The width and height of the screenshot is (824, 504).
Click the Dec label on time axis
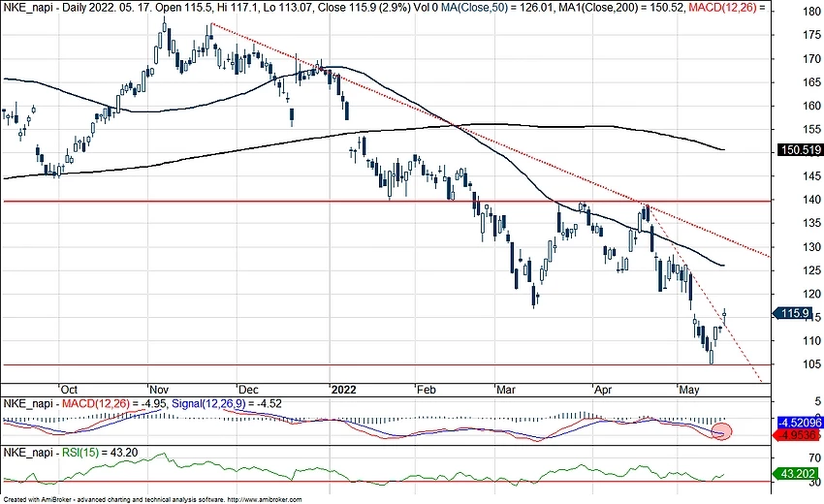[248, 390]
